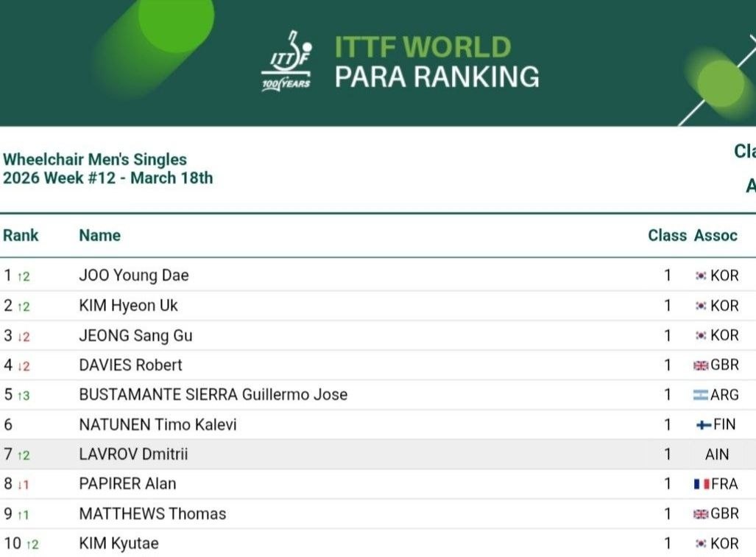Click the Assoc column header
Viewport: 756px width, 557px height.
click(x=716, y=236)
